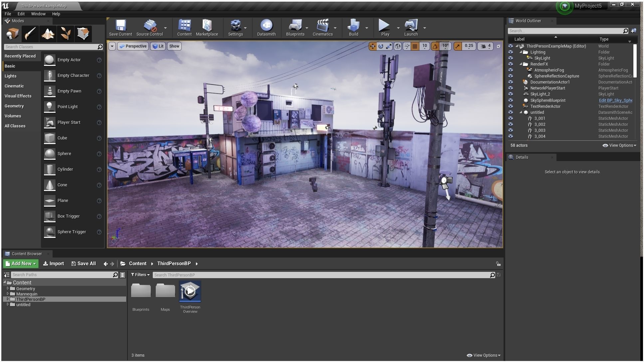Maximize or restore the viewport icon

[x=498, y=46]
